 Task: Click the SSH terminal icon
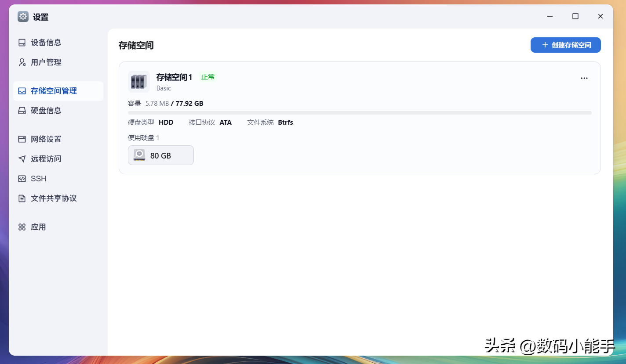tap(22, 179)
